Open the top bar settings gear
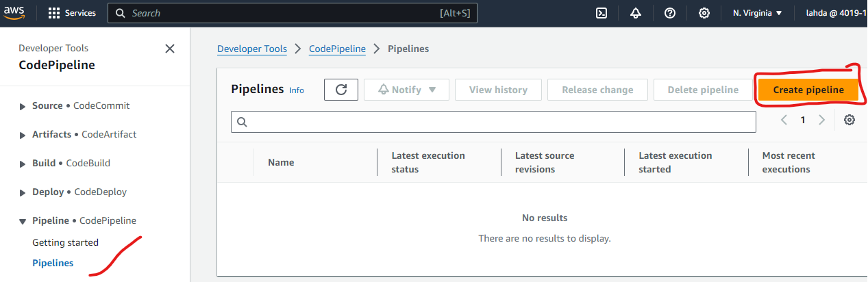This screenshot has height=282, width=868. (x=704, y=13)
